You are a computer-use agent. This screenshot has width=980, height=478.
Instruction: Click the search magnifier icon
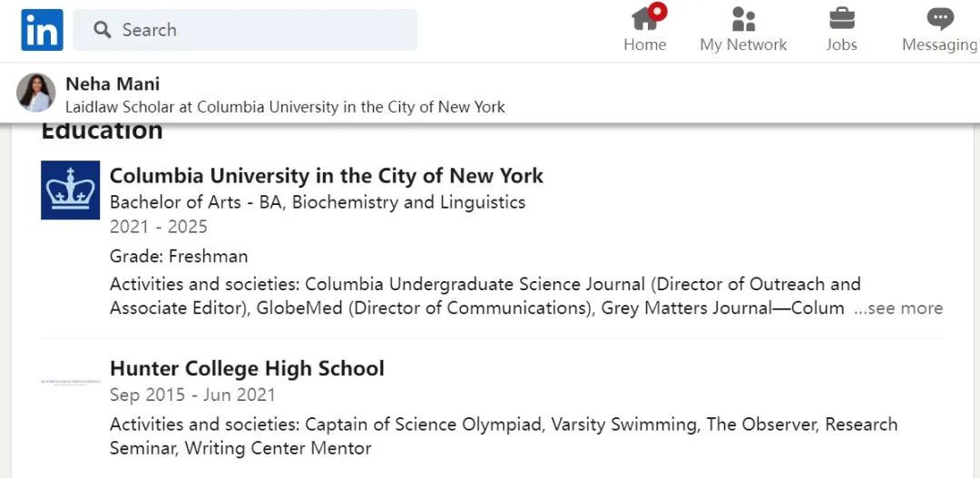coord(103,30)
